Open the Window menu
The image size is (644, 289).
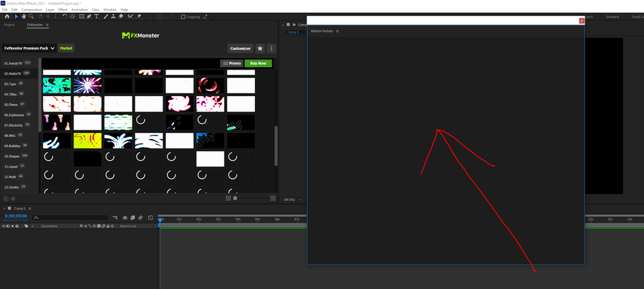click(110, 10)
